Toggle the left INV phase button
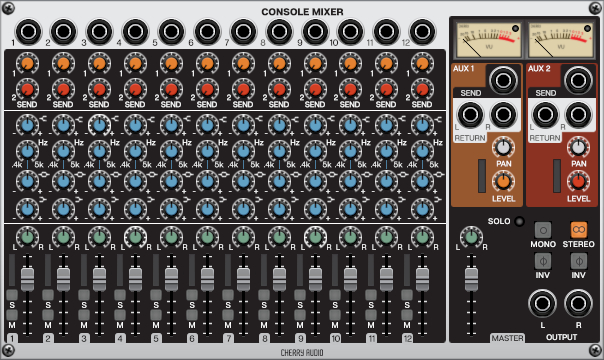 point(543,261)
